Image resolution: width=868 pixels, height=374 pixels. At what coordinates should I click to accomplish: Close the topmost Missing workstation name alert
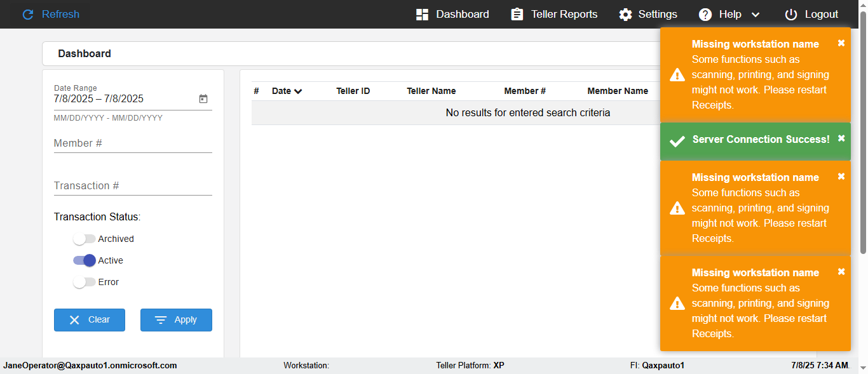[x=841, y=43]
